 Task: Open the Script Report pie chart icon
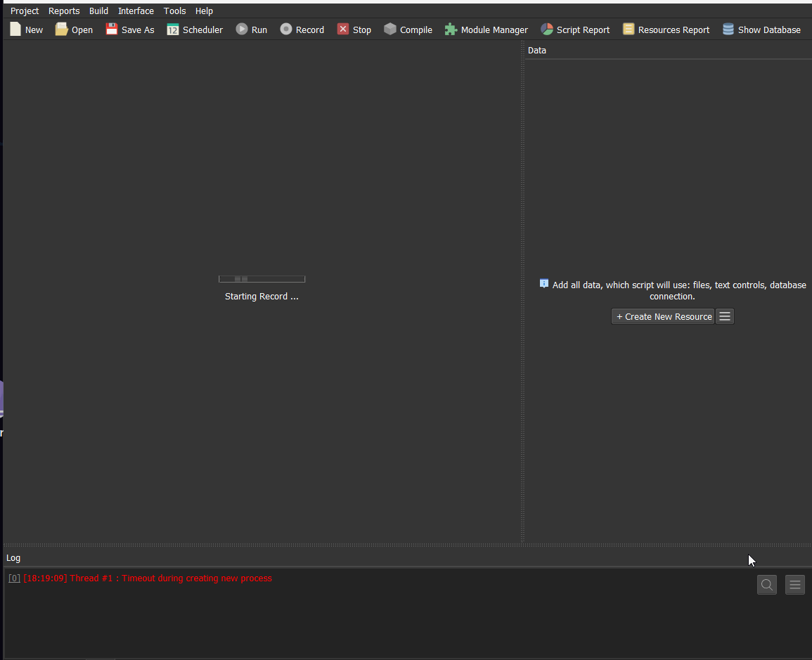point(547,30)
